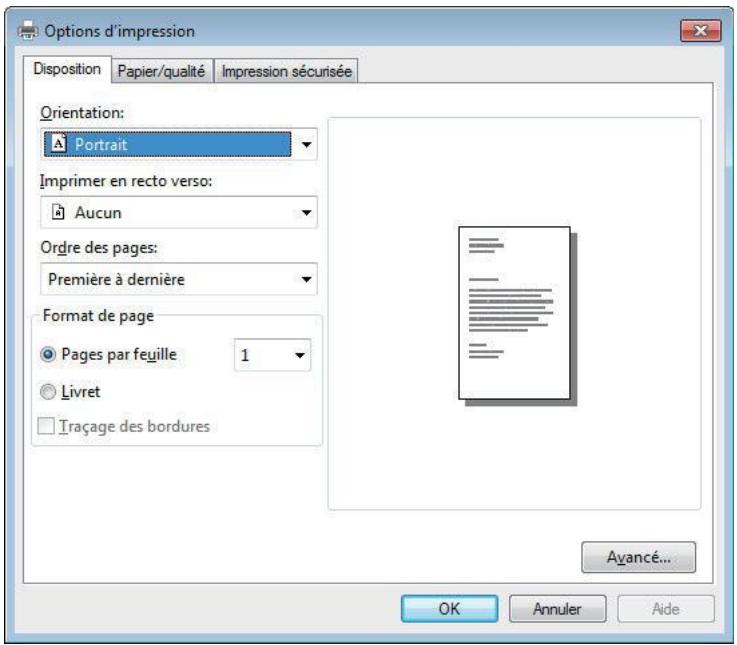
Task: Click the Options d'impression title text
Action: point(119,31)
